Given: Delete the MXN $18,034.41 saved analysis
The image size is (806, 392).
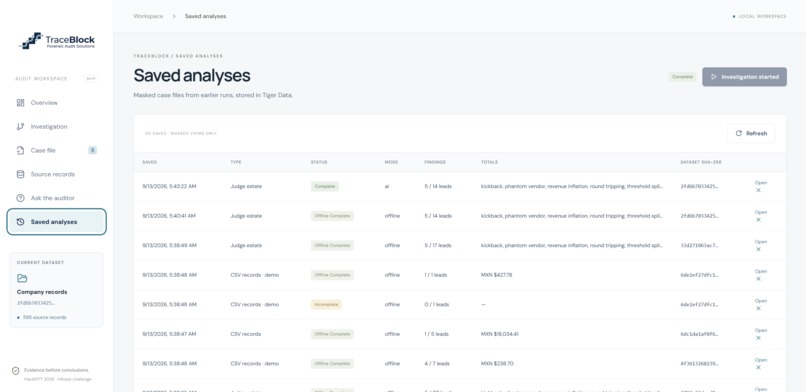Looking at the screenshot, I should [x=758, y=338].
